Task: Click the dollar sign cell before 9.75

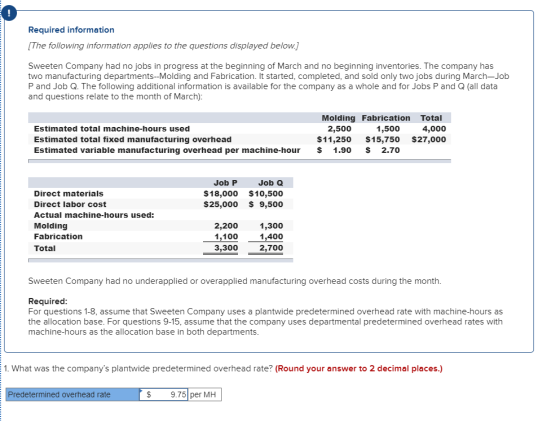Action: (x=149, y=395)
